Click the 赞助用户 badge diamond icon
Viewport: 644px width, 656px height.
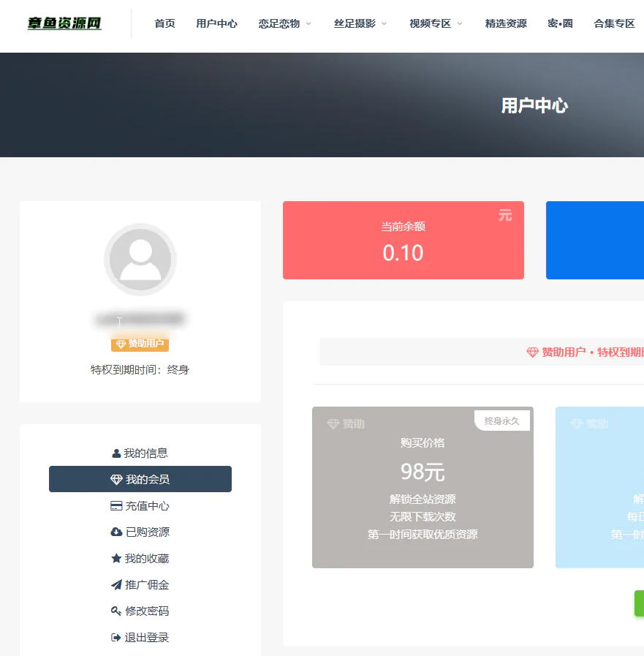(121, 344)
